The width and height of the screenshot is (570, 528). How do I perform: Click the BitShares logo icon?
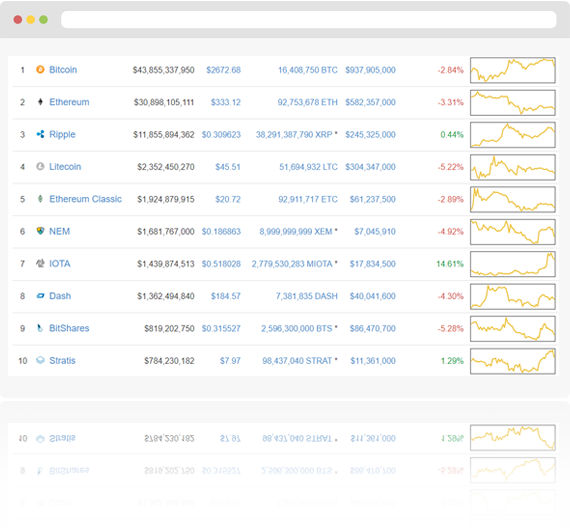tap(40, 328)
